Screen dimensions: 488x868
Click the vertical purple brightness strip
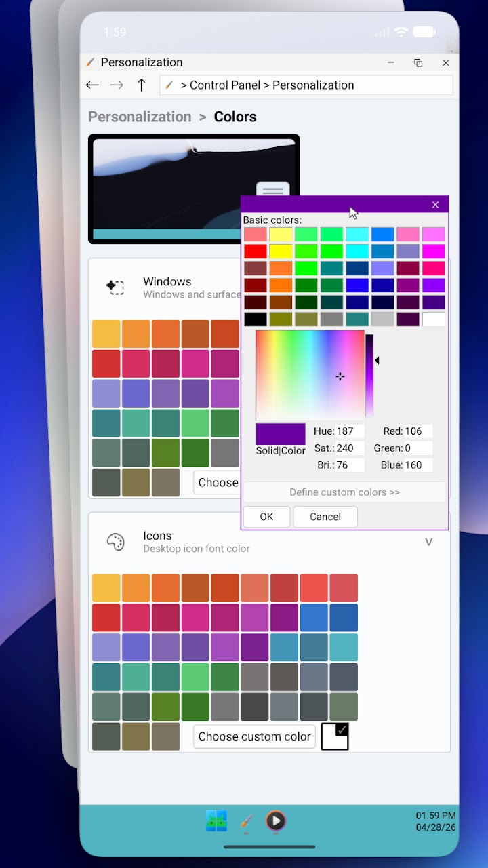point(369,376)
